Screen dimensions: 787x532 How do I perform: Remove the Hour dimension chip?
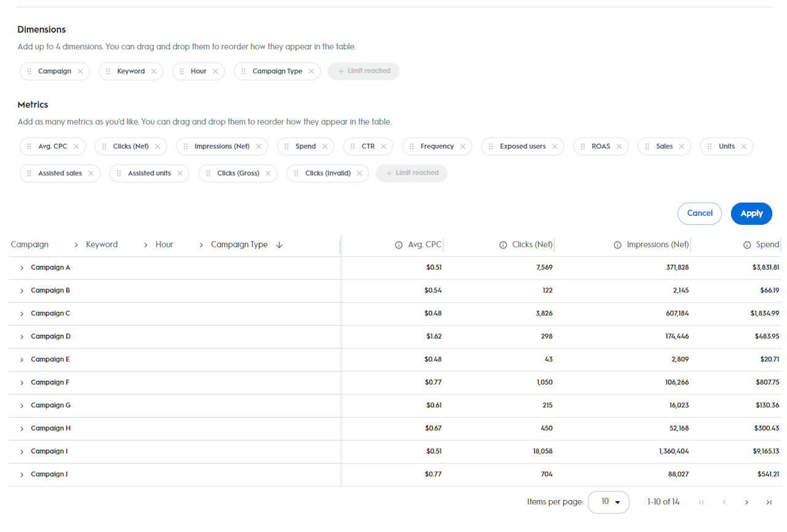tap(215, 71)
